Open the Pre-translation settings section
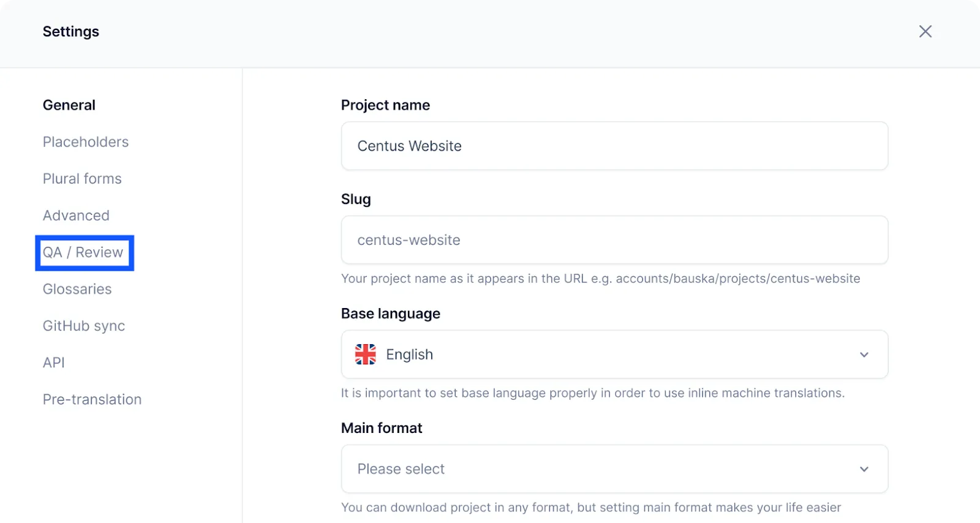The width and height of the screenshot is (980, 523). [x=92, y=399]
